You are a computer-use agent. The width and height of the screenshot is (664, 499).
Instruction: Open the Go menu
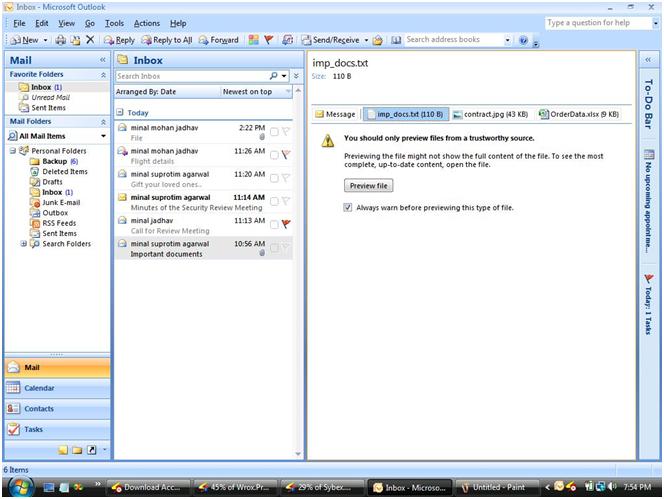point(90,23)
